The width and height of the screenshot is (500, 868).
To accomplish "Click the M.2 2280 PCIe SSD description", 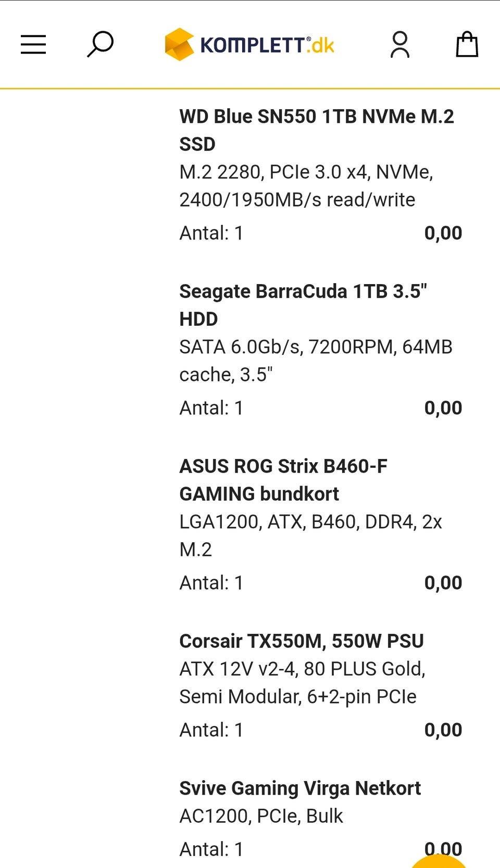I will 306,186.
